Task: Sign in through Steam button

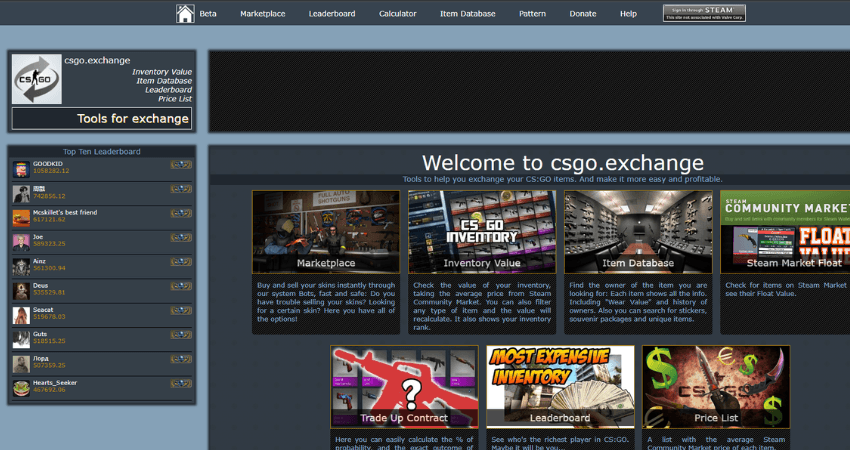Action: tap(704, 13)
